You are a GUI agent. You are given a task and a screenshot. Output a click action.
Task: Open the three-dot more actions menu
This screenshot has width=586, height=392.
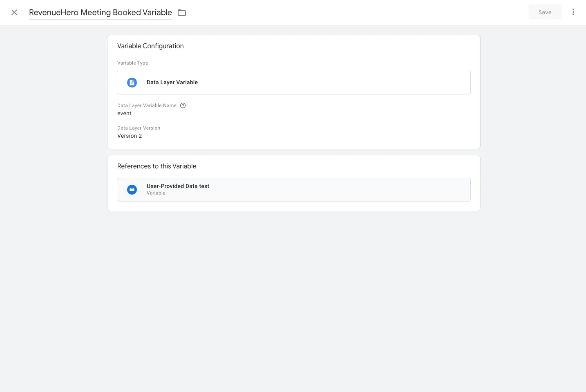click(573, 12)
